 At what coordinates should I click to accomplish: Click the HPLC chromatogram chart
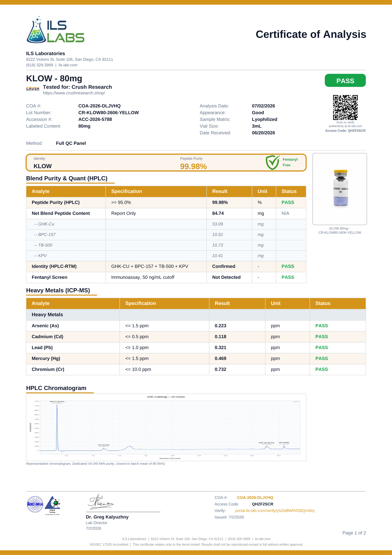[x=166, y=427]
